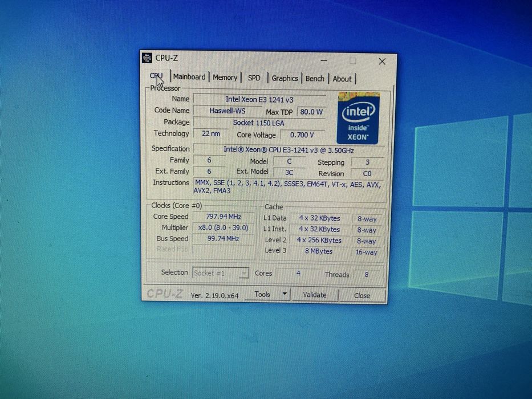Close CPU-Z with the X button
Screen dimensions: 532x399
(x=382, y=62)
